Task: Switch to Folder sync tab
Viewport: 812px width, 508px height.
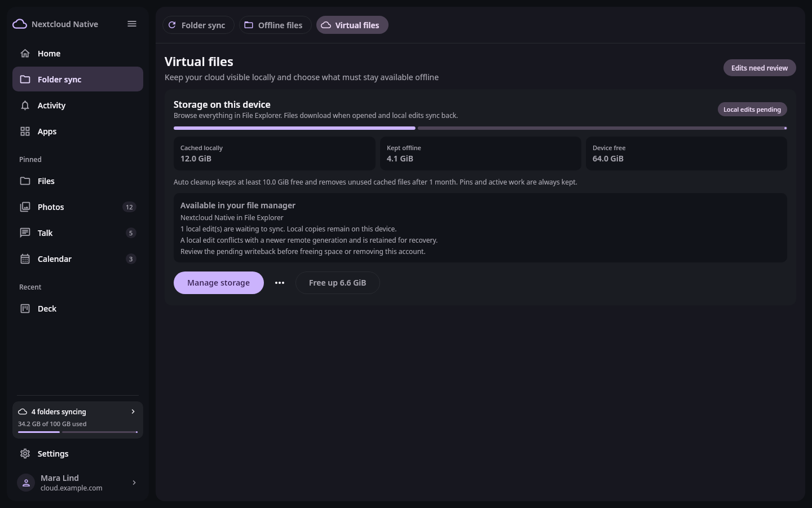Action: [x=198, y=25]
